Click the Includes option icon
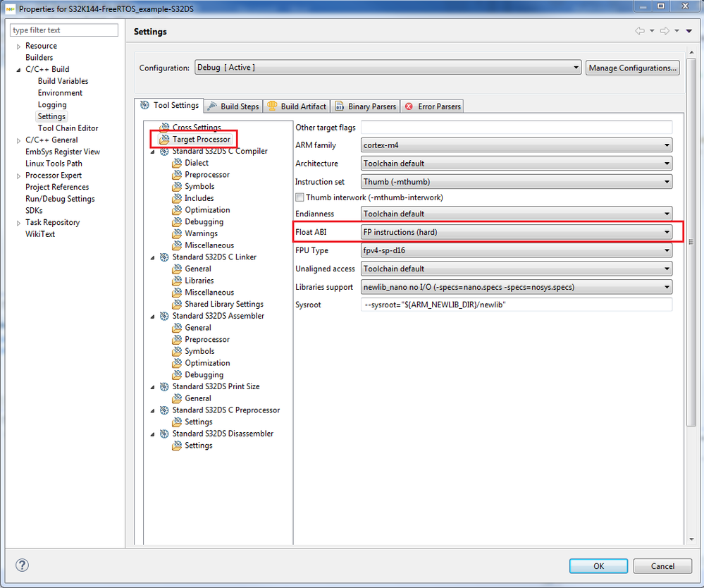Screen dimensions: 704x588 coord(177,198)
